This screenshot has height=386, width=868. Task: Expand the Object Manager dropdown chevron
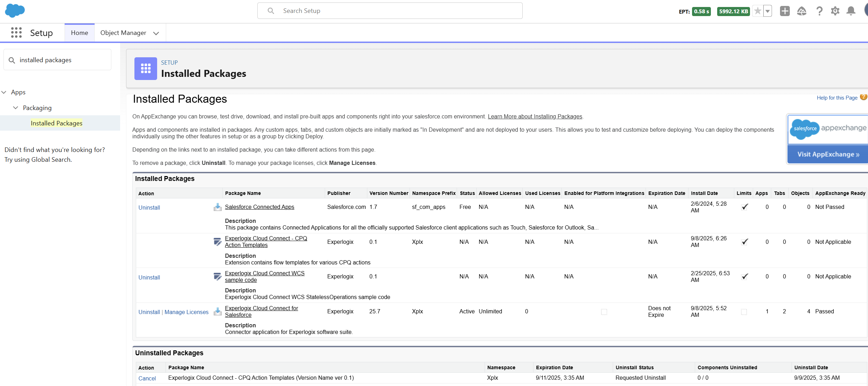(x=156, y=33)
